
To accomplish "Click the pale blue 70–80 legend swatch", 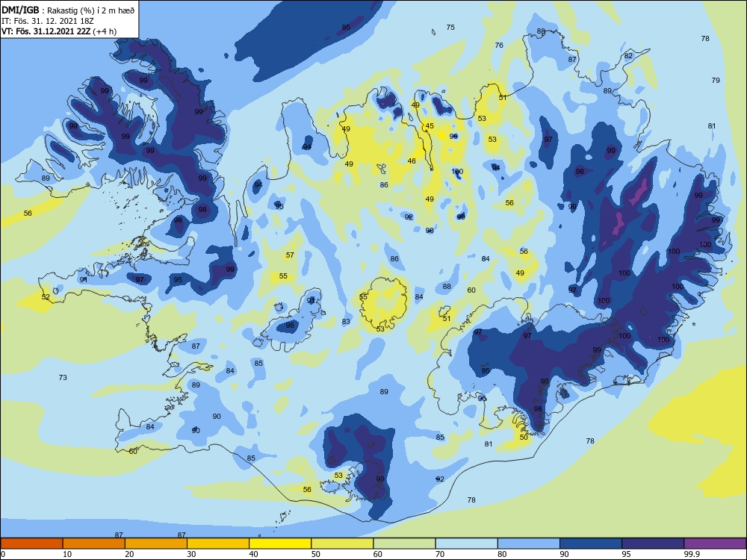I will 466,544.
